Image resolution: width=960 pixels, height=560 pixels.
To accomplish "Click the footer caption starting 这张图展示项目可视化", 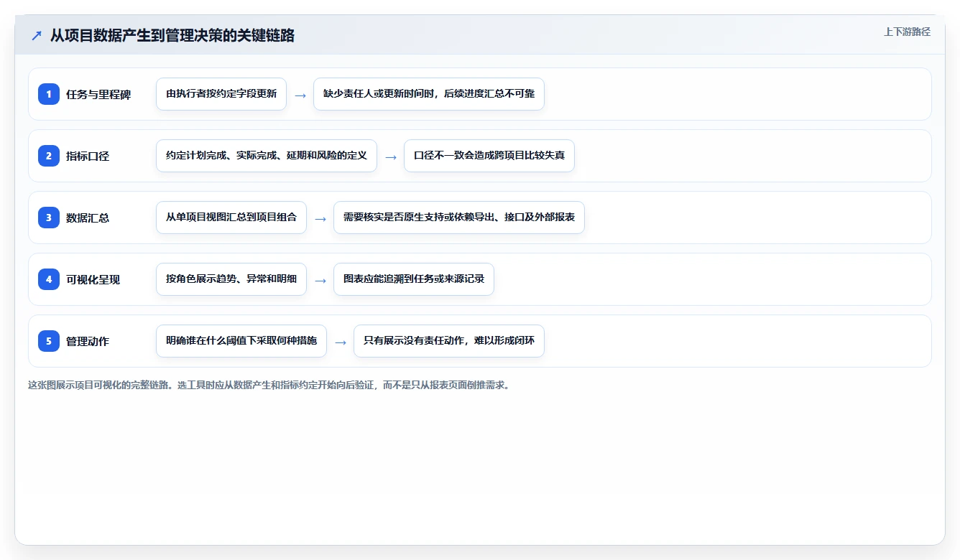I will tap(269, 385).
